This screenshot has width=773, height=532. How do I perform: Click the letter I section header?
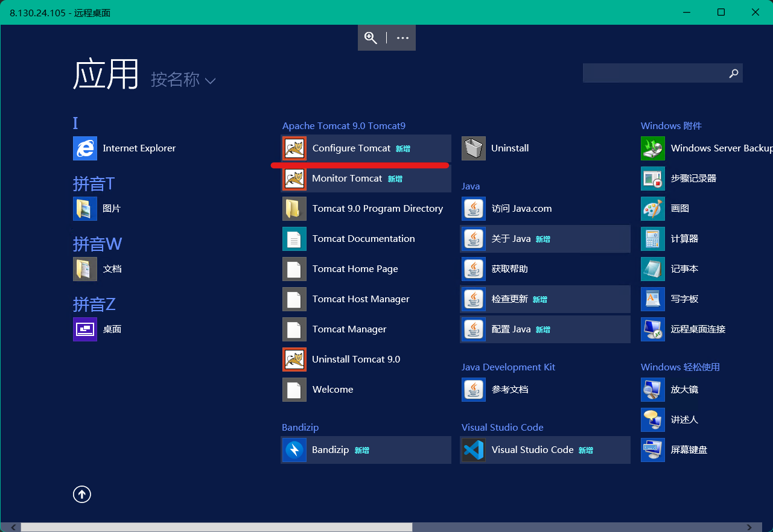click(x=75, y=123)
